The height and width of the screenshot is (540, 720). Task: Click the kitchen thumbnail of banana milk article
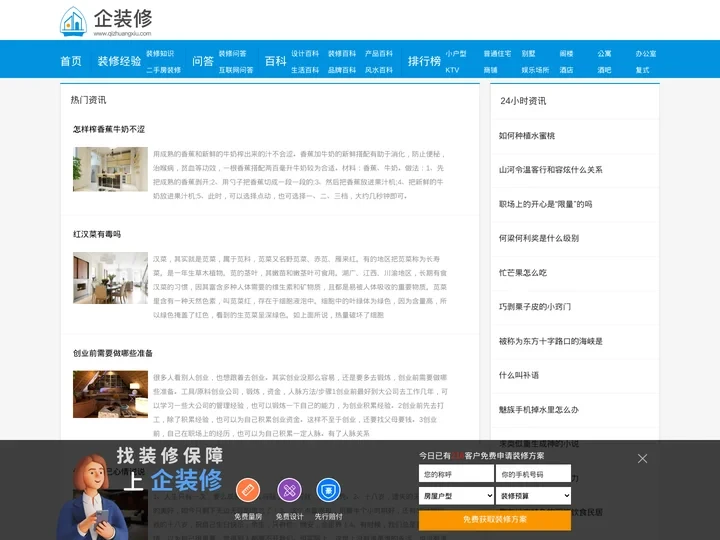(110, 169)
